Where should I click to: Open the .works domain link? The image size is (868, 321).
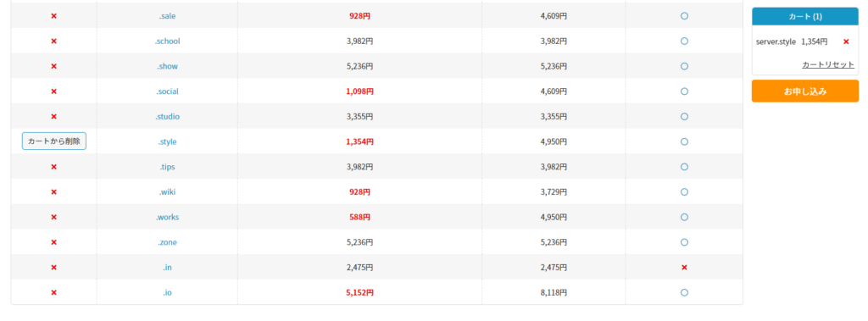(167, 217)
